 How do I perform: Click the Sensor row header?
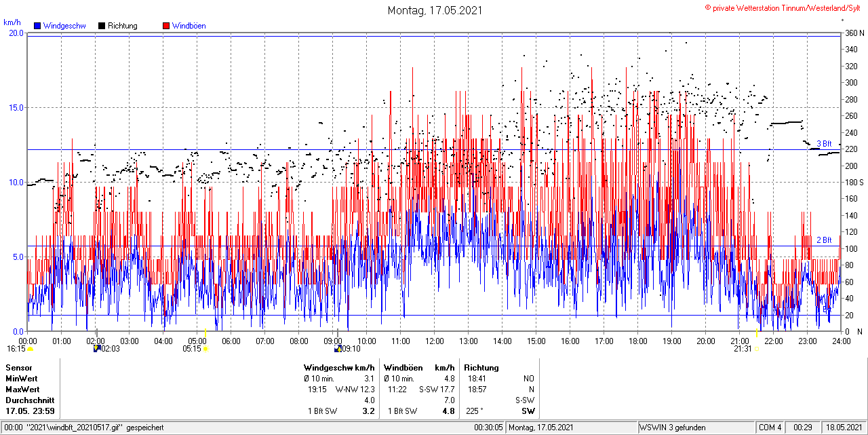coord(19,368)
